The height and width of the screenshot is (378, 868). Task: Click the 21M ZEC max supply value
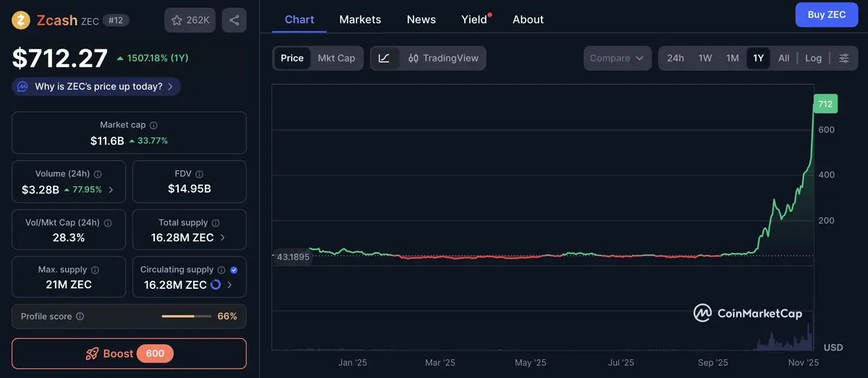[69, 285]
